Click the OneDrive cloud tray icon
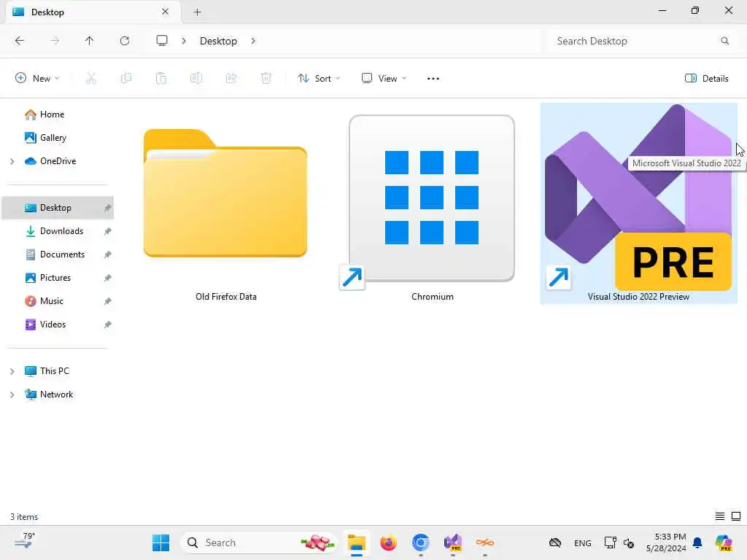This screenshot has width=747, height=560. [x=555, y=542]
